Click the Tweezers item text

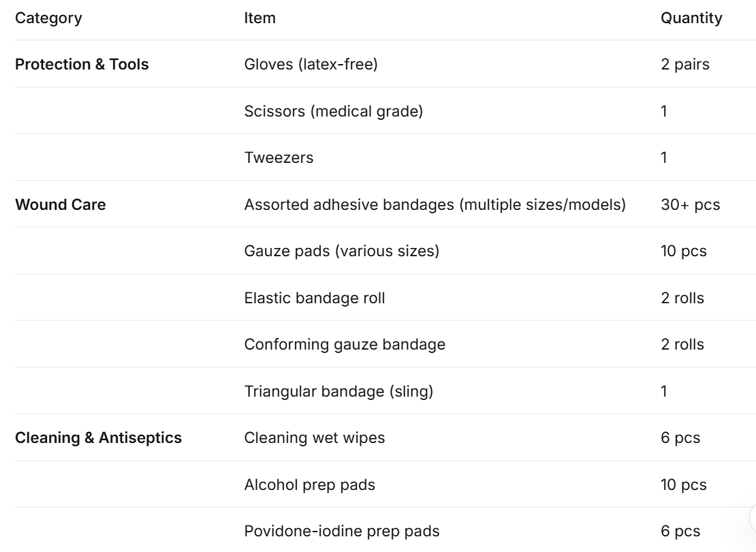coord(279,158)
